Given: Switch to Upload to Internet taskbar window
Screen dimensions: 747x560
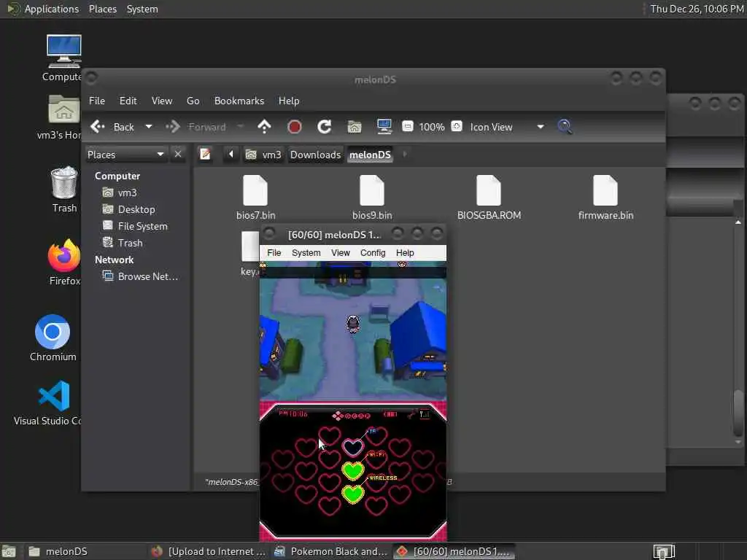Looking at the screenshot, I should click(209, 551).
